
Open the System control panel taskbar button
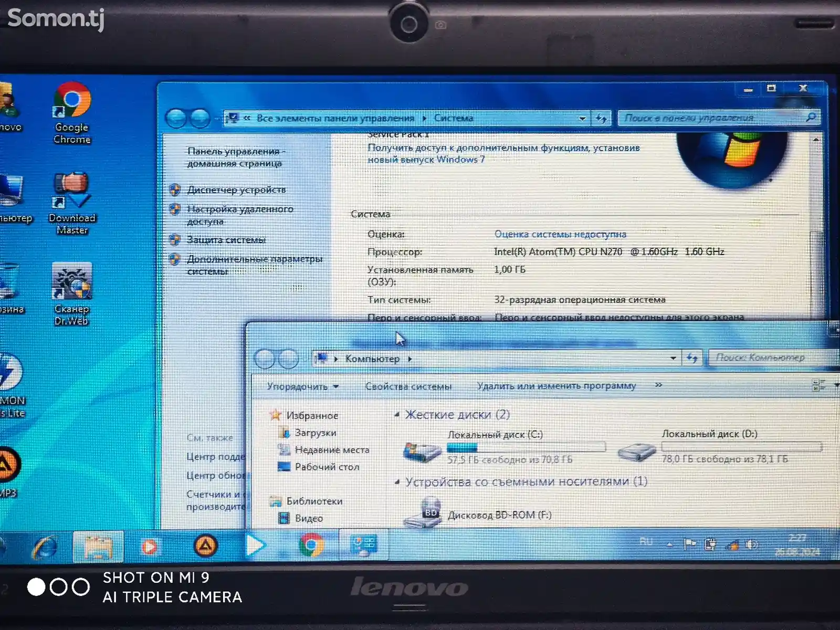[x=363, y=544]
